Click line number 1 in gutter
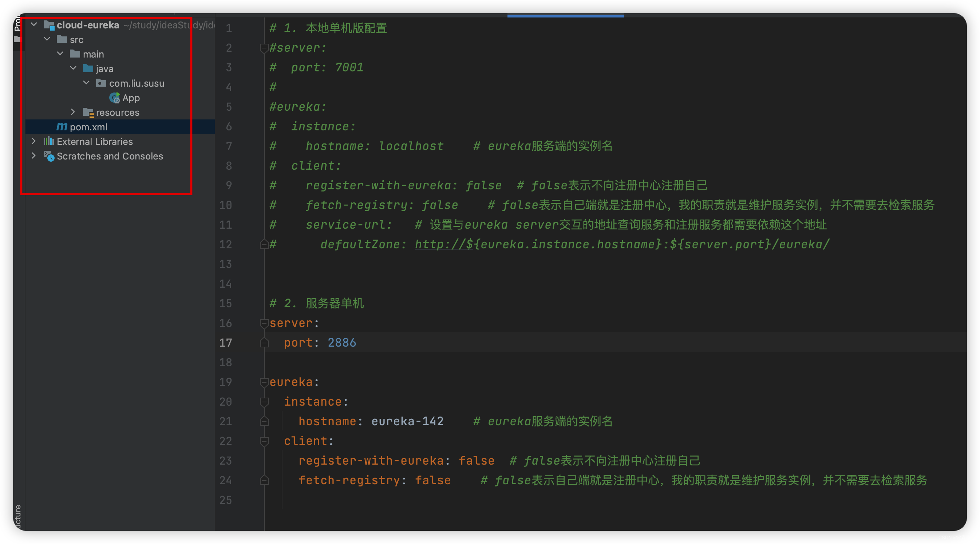Viewport: 980px width, 544px height. click(x=229, y=28)
